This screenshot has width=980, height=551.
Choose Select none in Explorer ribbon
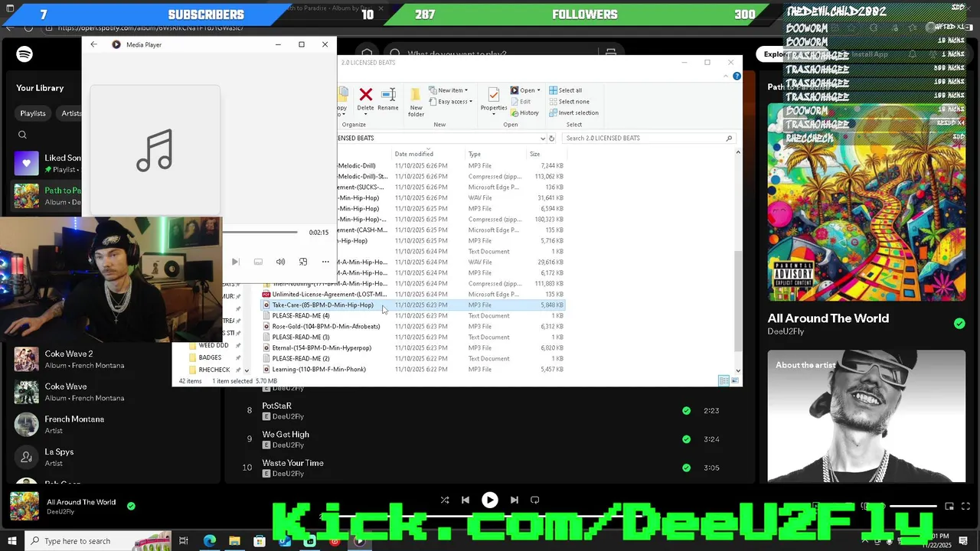569,101
